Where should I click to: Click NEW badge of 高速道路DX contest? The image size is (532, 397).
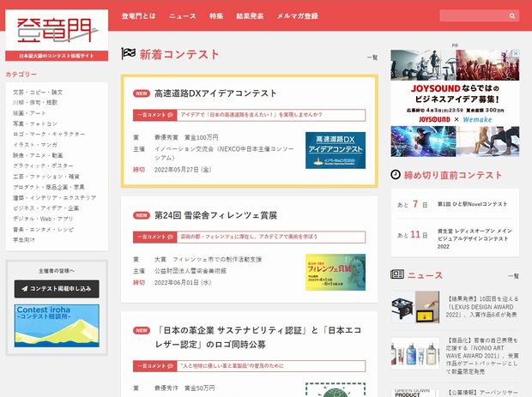142,93
